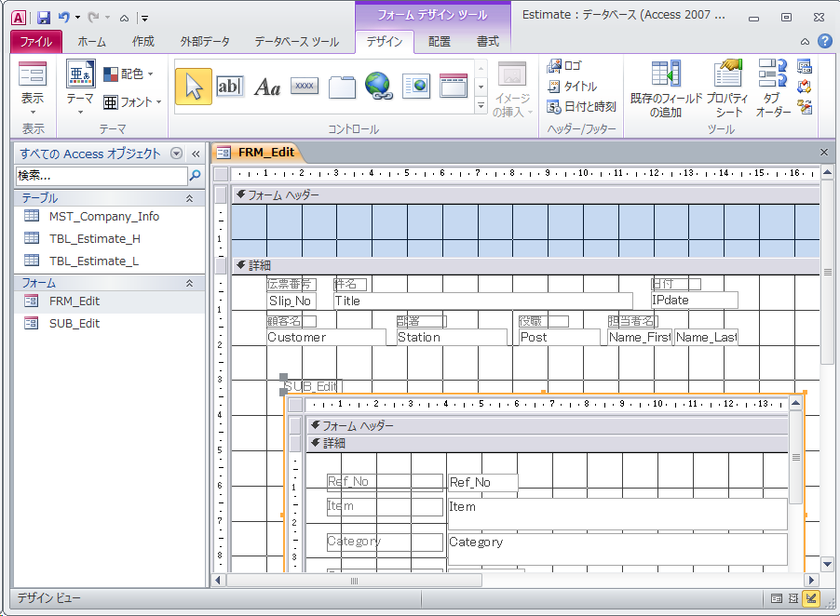Click the navigation pane search box

point(102,175)
